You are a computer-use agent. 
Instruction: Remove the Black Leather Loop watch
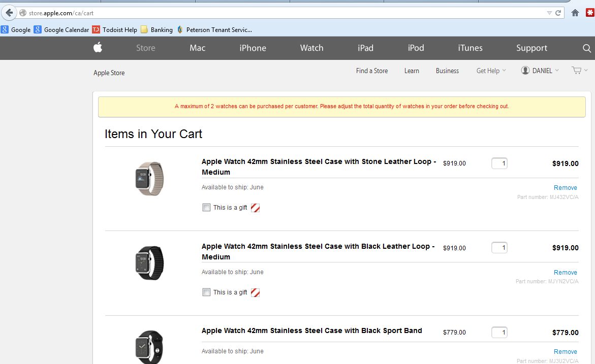(x=565, y=272)
